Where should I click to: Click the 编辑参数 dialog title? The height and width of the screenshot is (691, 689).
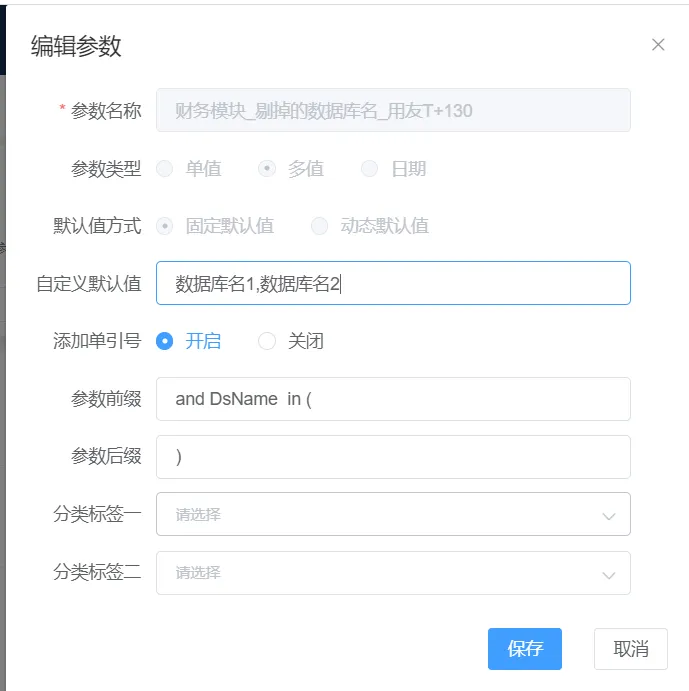pos(76,46)
